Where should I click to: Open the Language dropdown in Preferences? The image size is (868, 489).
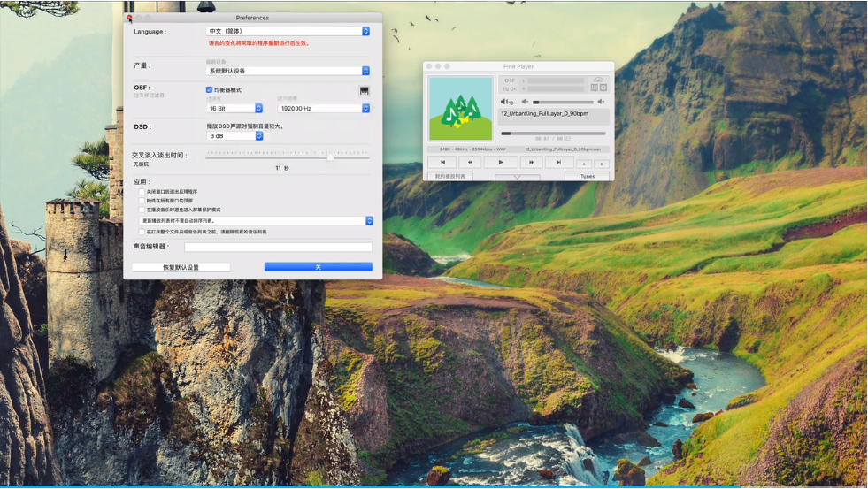coord(288,32)
